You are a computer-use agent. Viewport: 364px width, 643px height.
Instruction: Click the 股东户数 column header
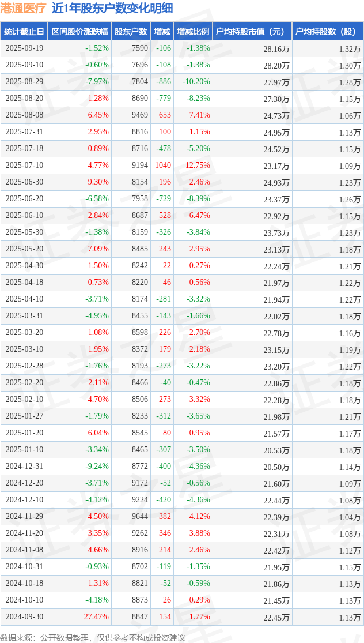click(131, 32)
